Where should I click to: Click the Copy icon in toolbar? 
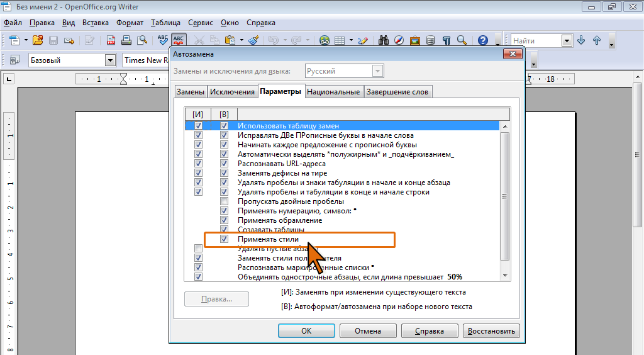click(214, 40)
